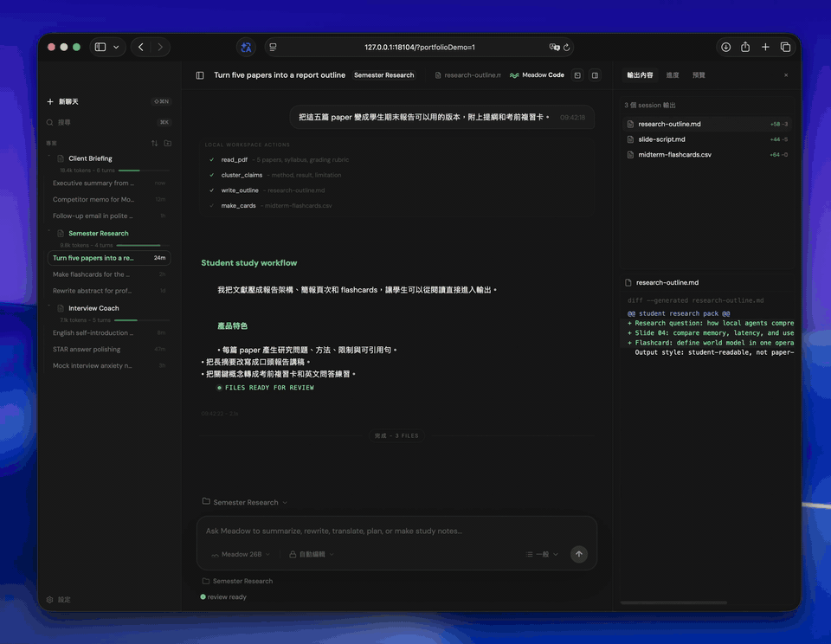Click the document icon of Interview Coach project
Image resolution: width=831 pixels, height=644 pixels.
tap(61, 308)
